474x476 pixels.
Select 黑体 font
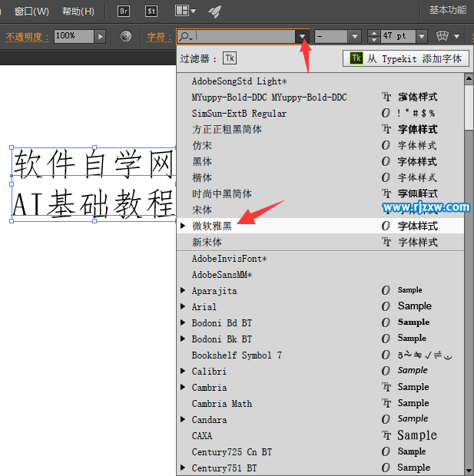coord(320,161)
